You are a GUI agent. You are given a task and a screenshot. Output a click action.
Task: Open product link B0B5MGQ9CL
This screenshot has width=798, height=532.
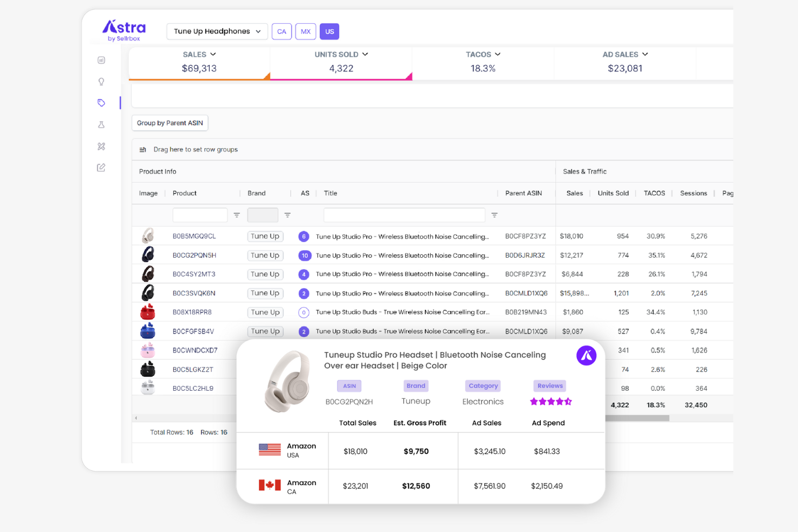tap(194, 236)
